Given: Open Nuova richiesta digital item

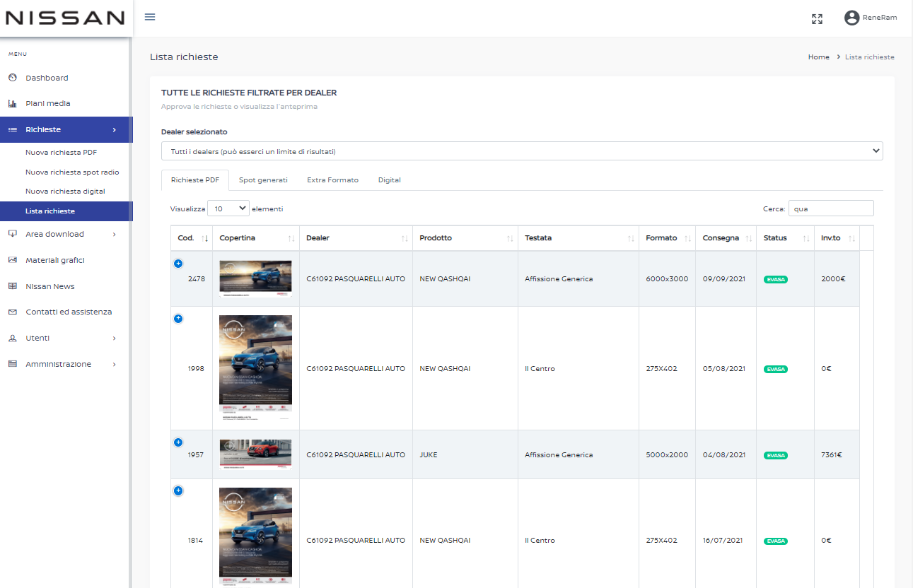Looking at the screenshot, I should (x=65, y=192).
